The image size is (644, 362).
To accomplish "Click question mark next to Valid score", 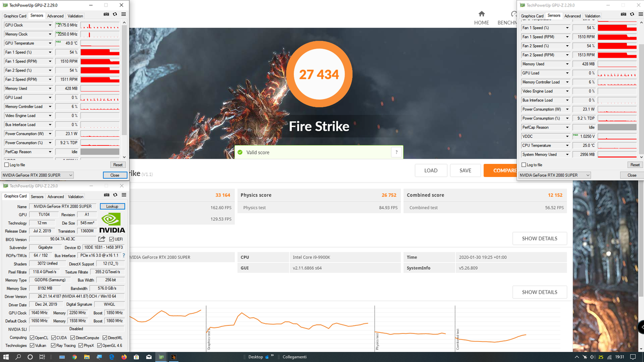I will [396, 152].
